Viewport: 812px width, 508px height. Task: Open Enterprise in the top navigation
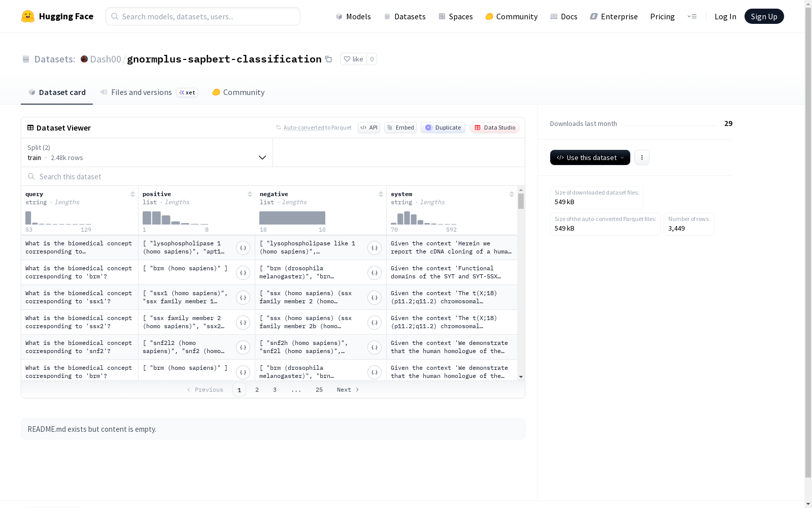[614, 16]
